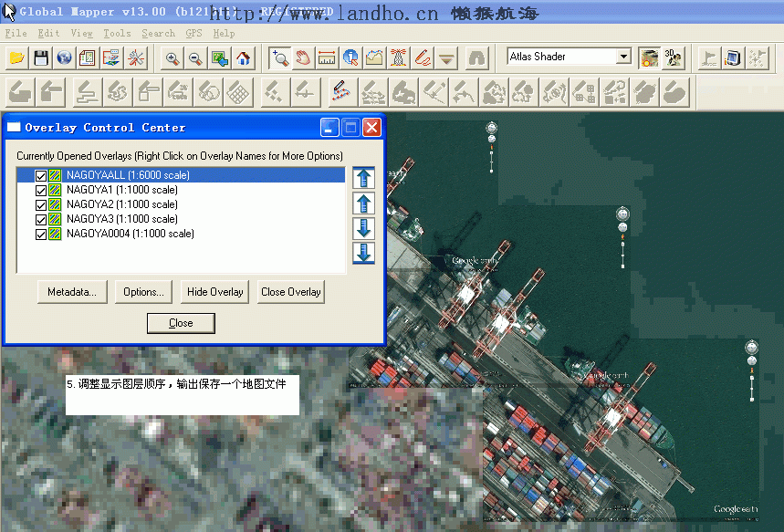Click the GPS monitor info icon
This screenshot has width=784, height=532.
733,58
